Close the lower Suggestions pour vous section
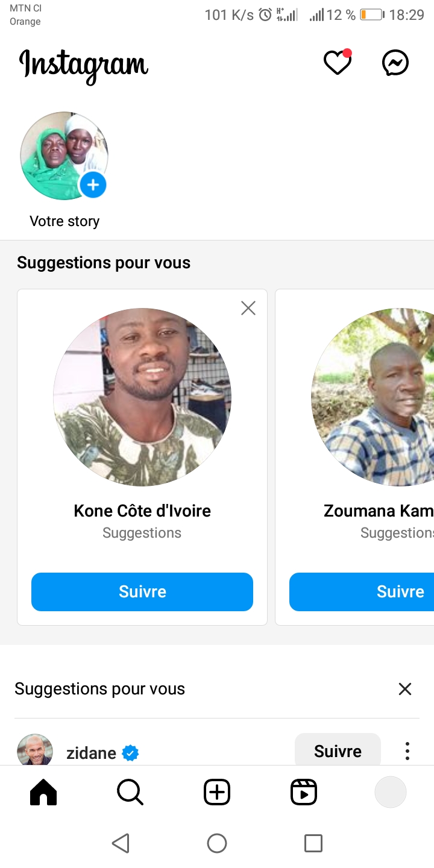The width and height of the screenshot is (434, 868). (x=405, y=689)
